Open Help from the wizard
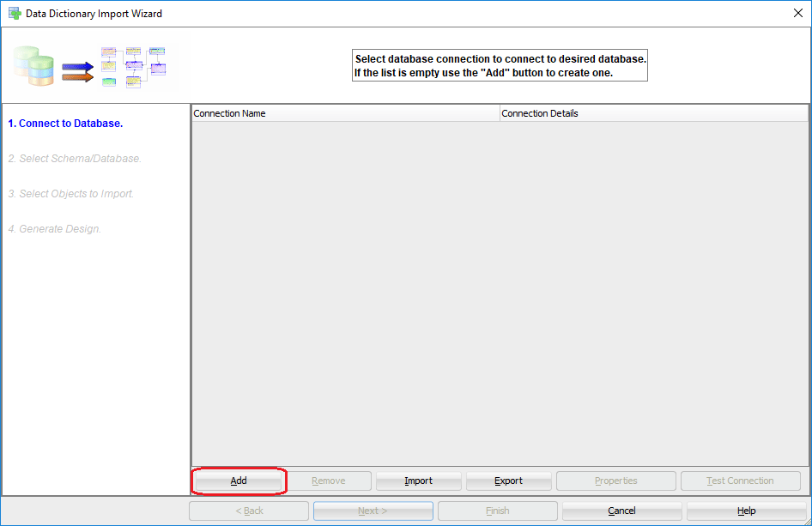The width and height of the screenshot is (812, 526). [x=746, y=511]
